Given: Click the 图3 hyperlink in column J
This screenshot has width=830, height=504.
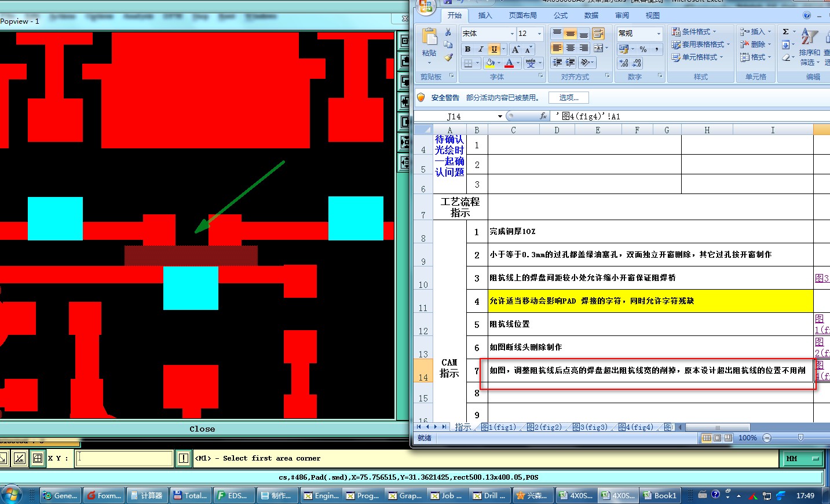Looking at the screenshot, I should [821, 278].
